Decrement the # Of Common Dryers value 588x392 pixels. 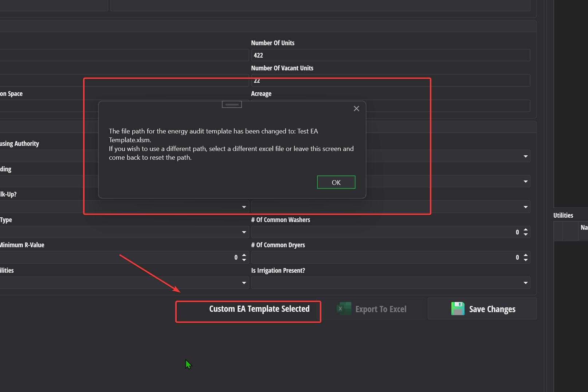click(x=525, y=259)
